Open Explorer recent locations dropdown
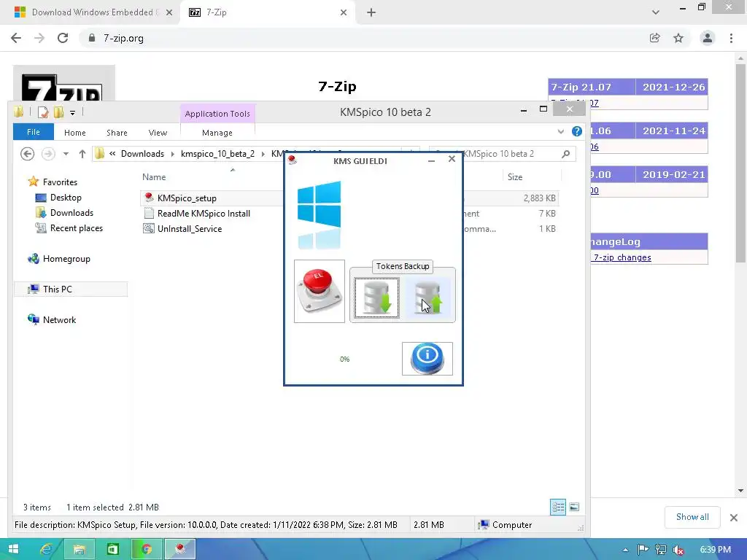Viewport: 747px width, 560px height. 66,154
